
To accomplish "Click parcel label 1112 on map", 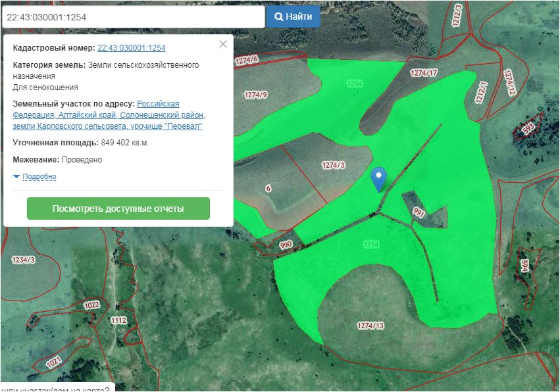I will [x=118, y=320].
